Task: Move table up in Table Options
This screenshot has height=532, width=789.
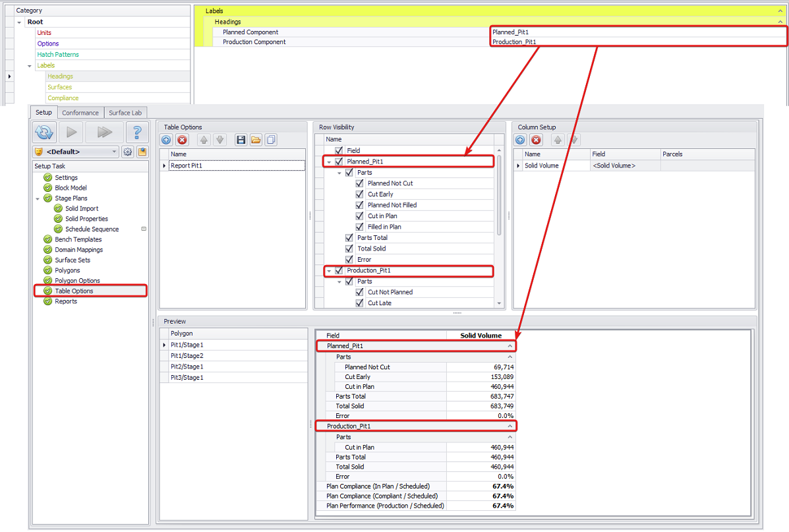Action: click(x=204, y=140)
